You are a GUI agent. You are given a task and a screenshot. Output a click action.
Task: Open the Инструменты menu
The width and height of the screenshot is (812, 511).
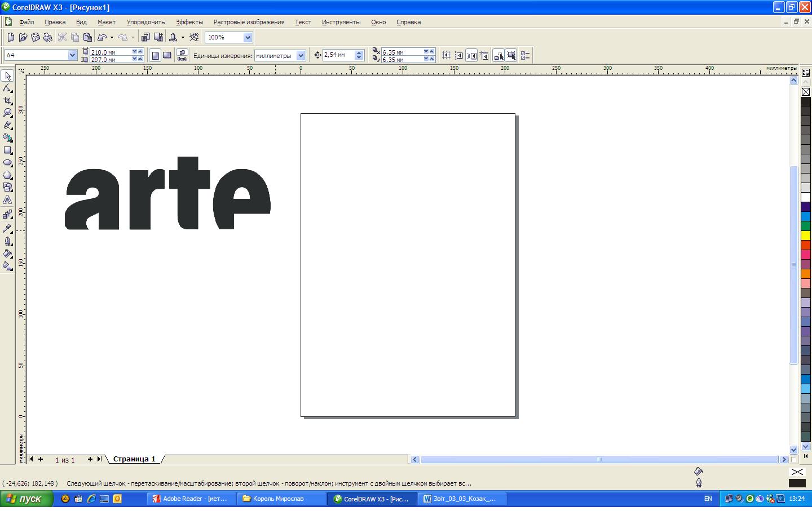pyautogui.click(x=341, y=22)
